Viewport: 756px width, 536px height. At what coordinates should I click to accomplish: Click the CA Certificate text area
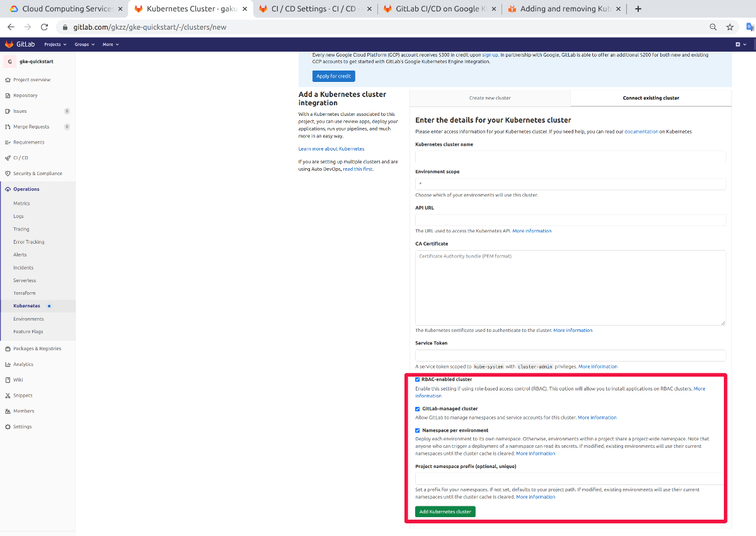(571, 288)
